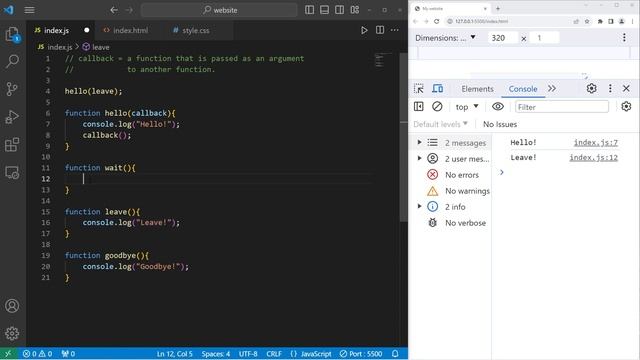Screen dimensions: 640x360
Task: Open the Run and Debug view
Action: coord(12,117)
